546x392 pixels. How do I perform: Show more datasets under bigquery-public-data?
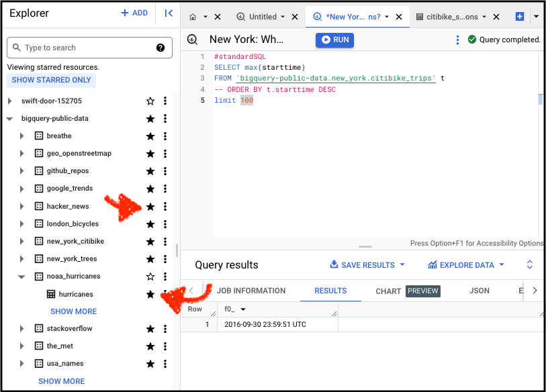click(62, 381)
